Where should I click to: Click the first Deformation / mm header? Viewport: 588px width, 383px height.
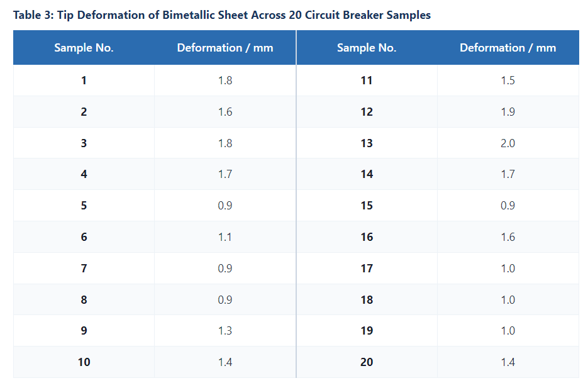[225, 48]
